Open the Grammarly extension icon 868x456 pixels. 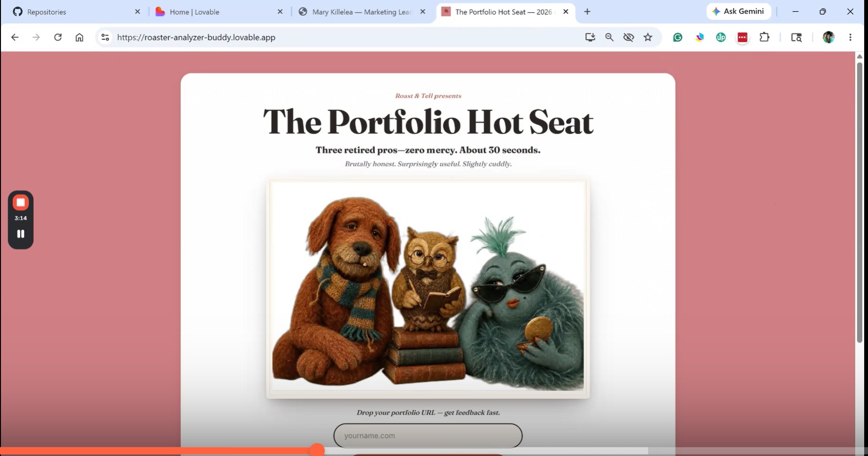(678, 37)
